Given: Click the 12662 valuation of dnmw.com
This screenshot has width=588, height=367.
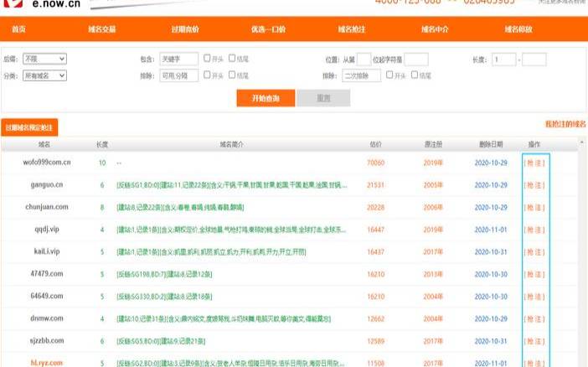Looking at the screenshot, I should click(x=375, y=318).
